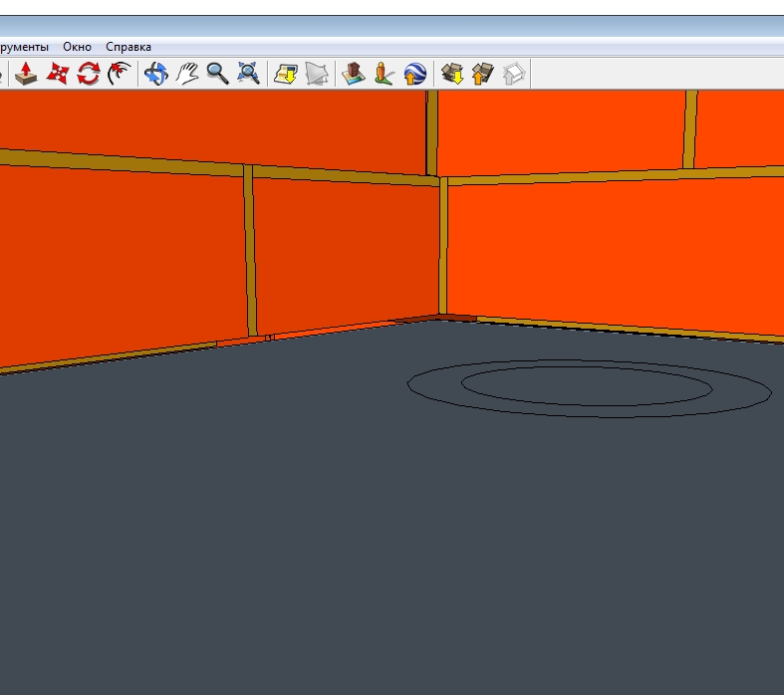Select the Push/Pull tool
Screen dimensions: 784x695
[x=27, y=74]
